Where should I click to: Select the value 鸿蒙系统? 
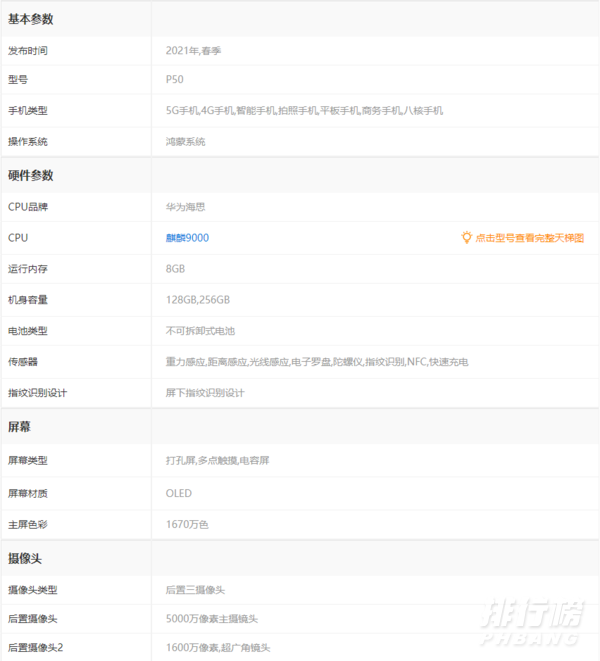(x=186, y=142)
